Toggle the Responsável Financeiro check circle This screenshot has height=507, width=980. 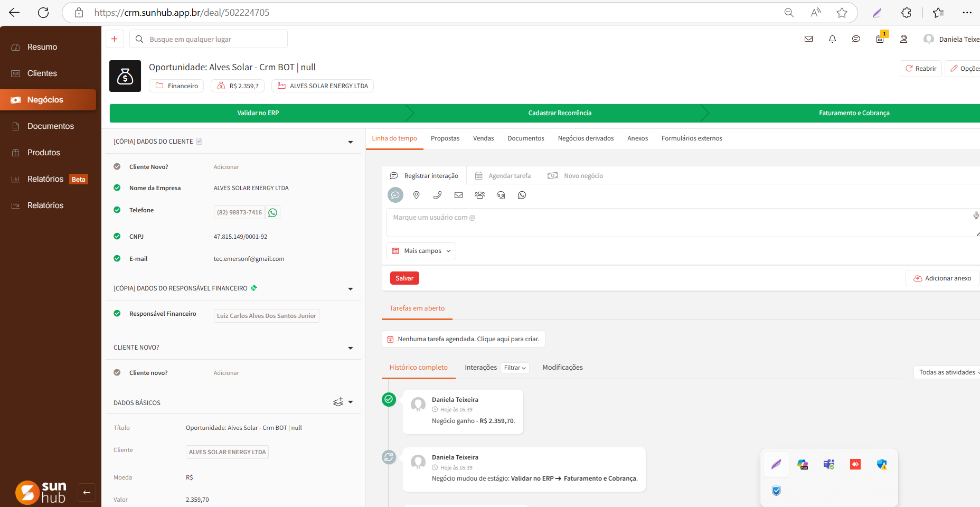pos(117,314)
